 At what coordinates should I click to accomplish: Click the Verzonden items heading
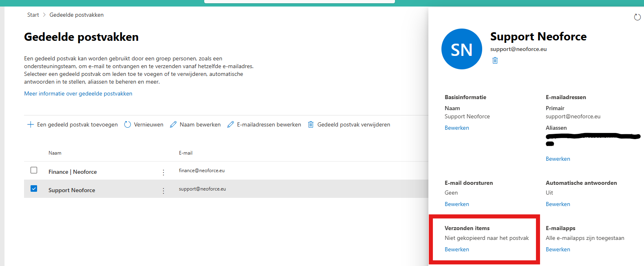(467, 228)
